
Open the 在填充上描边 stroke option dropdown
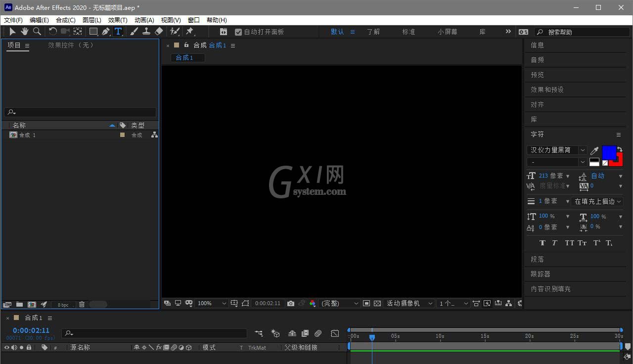597,201
